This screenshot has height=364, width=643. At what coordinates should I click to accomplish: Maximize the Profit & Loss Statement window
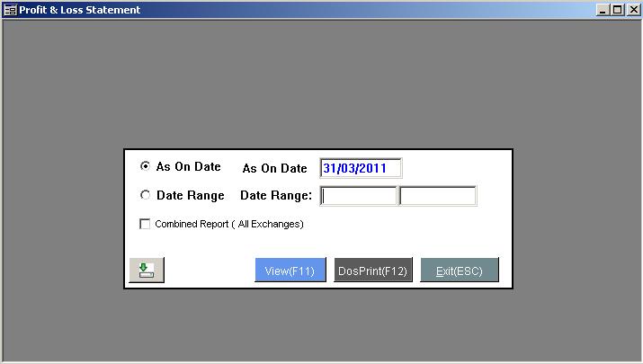(x=617, y=10)
